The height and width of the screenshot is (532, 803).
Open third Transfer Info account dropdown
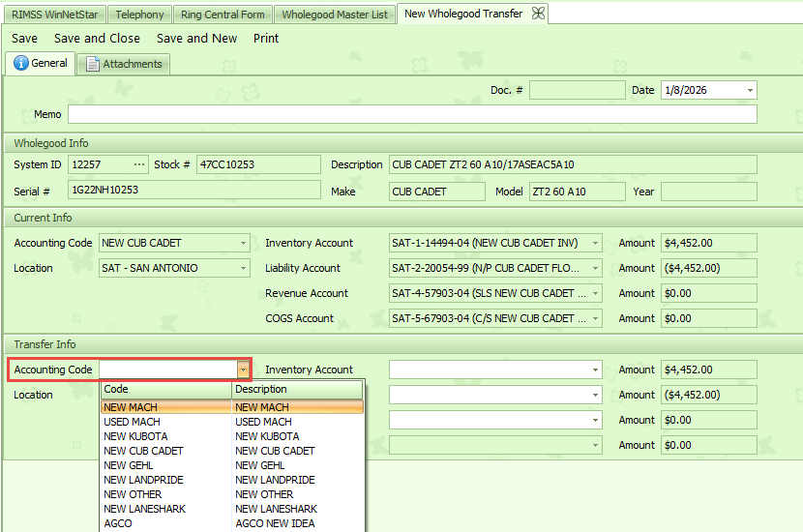595,420
